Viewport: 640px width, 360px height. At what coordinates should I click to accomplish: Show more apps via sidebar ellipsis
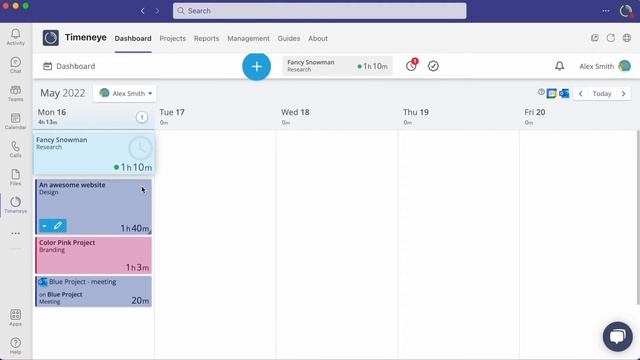(16, 233)
